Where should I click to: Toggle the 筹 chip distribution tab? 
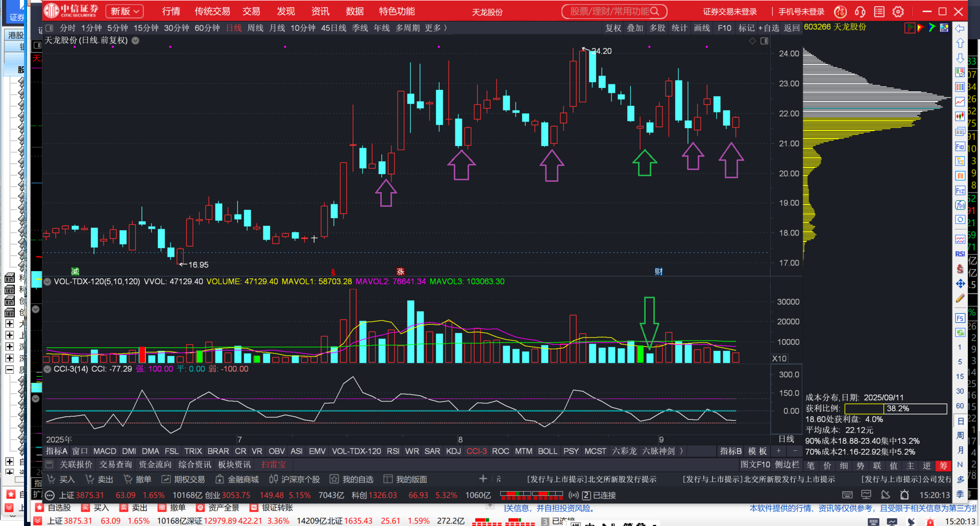click(943, 466)
